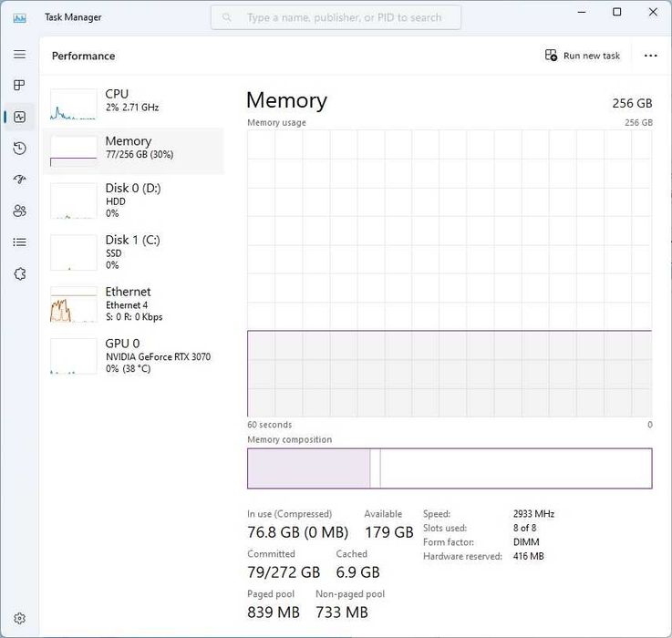Open the Startup apps page icon
Viewport: 672px width, 638px height.
[x=19, y=180]
